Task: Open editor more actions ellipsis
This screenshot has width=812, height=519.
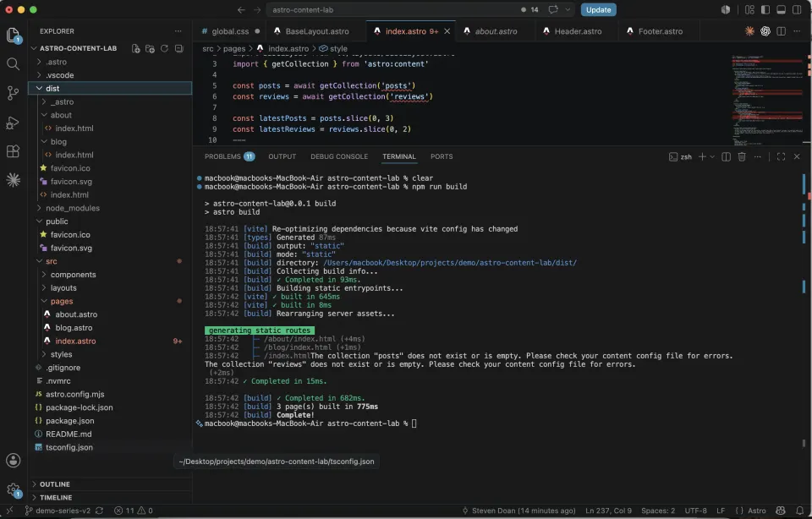Action: pyautogui.click(x=797, y=31)
